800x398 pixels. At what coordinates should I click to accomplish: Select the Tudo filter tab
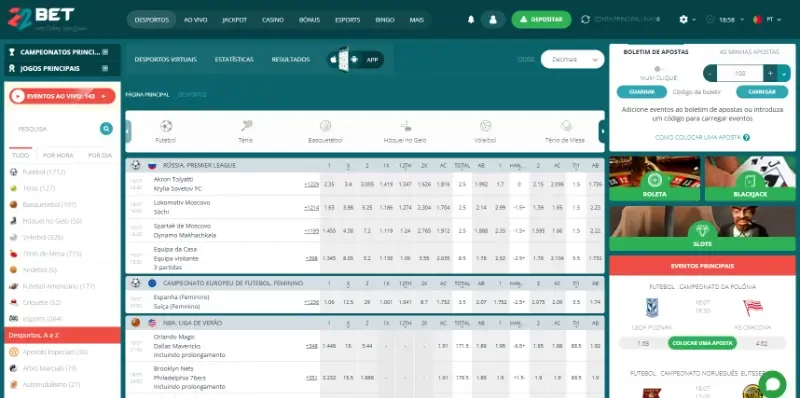tap(21, 155)
